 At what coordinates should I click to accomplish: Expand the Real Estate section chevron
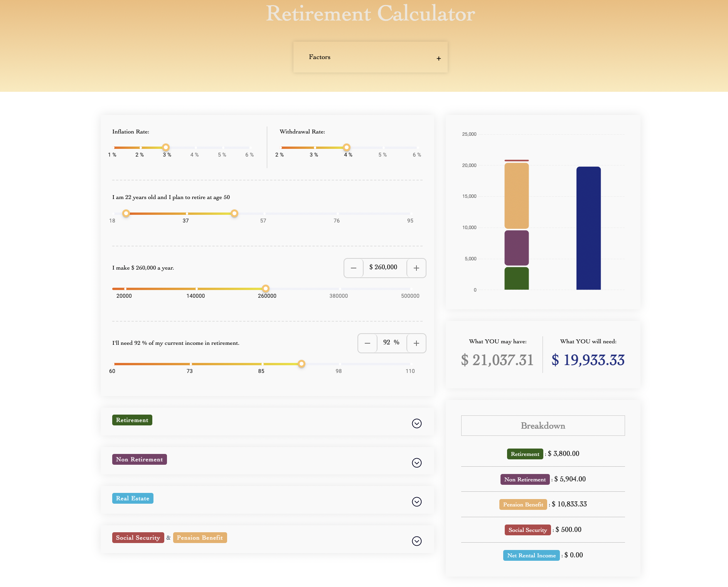click(416, 502)
